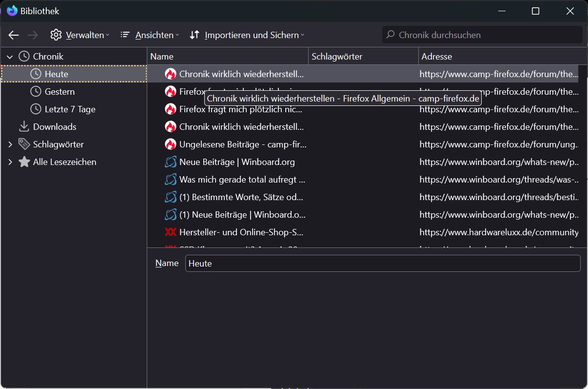
Task: Open the Ansichten views menu
Action: pyautogui.click(x=150, y=35)
